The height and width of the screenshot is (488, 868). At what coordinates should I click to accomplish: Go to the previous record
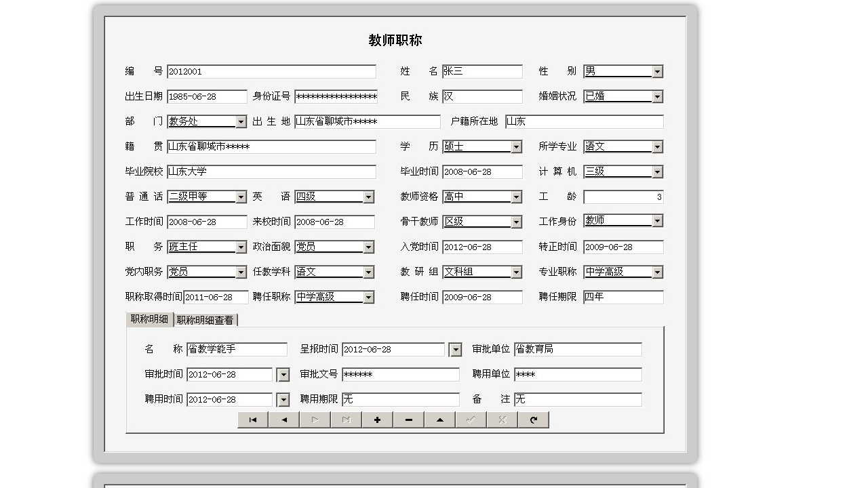pos(283,420)
